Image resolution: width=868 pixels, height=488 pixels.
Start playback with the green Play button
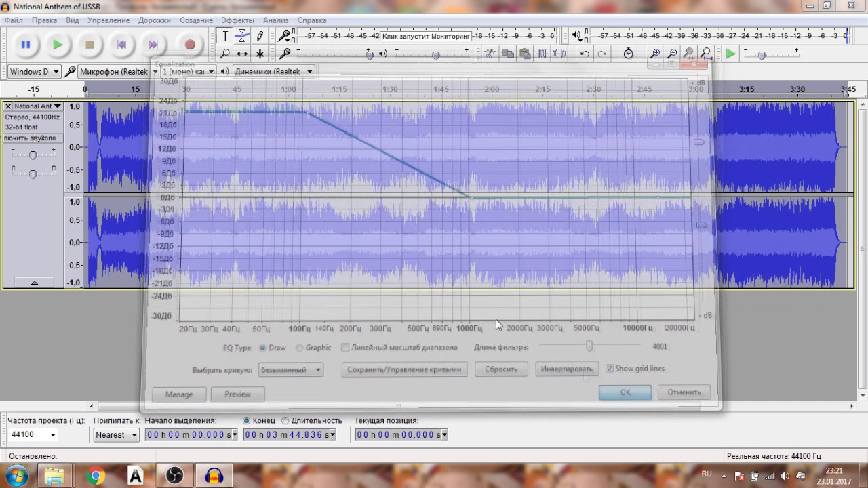[58, 45]
